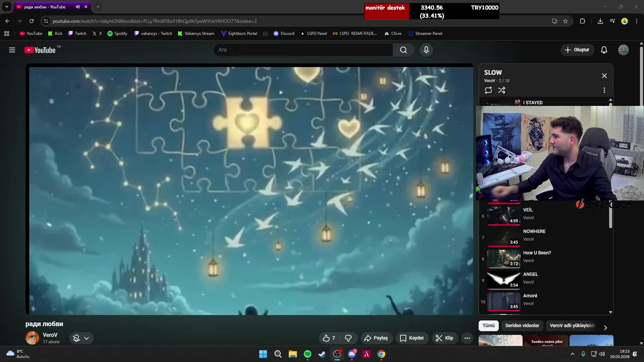Click the address bar URL

click(x=154, y=21)
